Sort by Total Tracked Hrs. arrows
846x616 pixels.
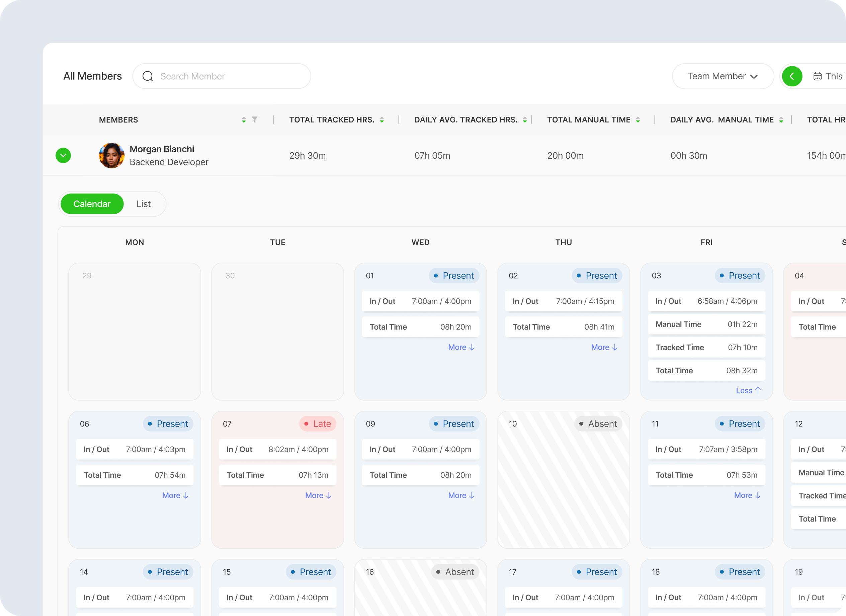382,120
